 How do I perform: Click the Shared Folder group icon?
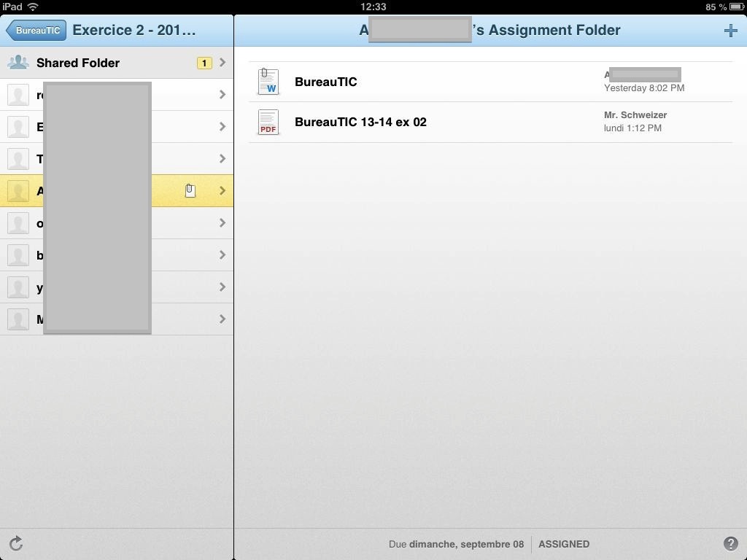point(18,63)
